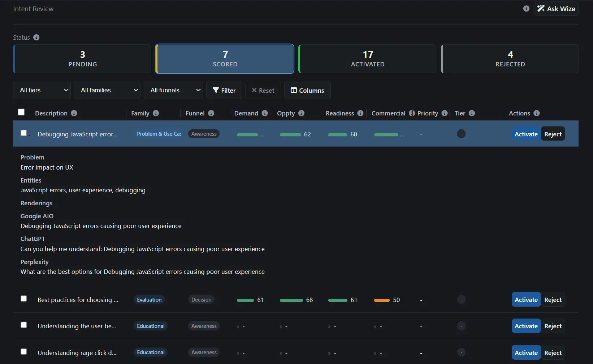Reset the applied filters
Image resolution: width=593 pixels, height=364 pixels.
[263, 90]
